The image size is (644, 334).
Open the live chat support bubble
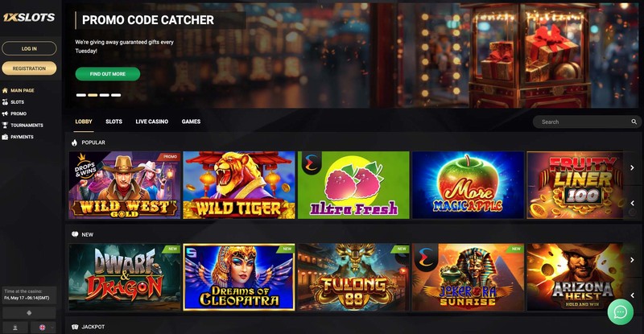point(620,312)
